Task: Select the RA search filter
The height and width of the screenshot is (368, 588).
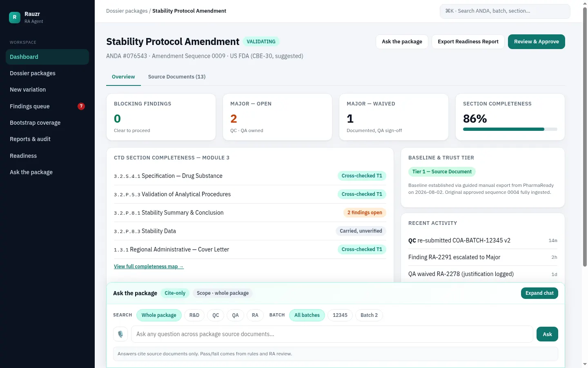Action: point(255,315)
